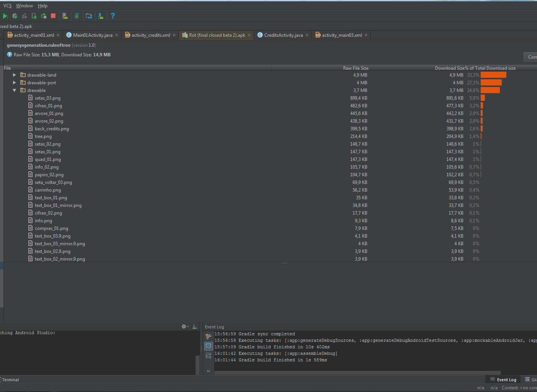
Task: Open the Event Log tool window button
Action: [x=503, y=380]
